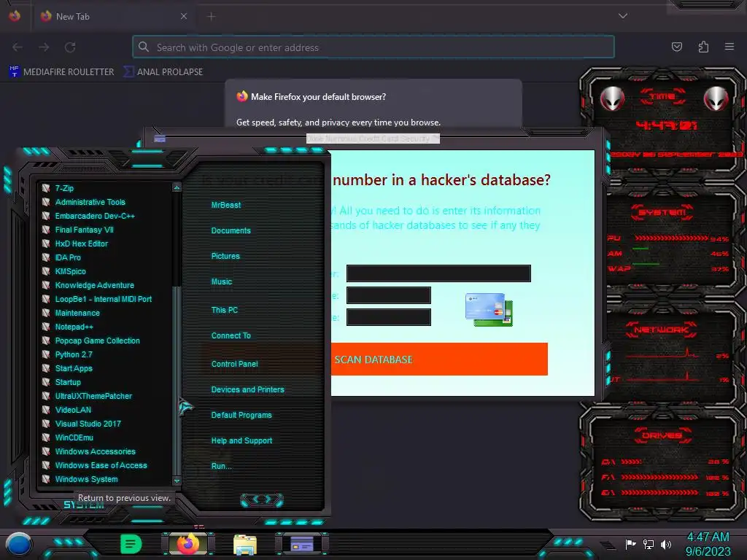Click the icon beside HxD Hex Editor
The image size is (747, 560).
click(x=46, y=244)
